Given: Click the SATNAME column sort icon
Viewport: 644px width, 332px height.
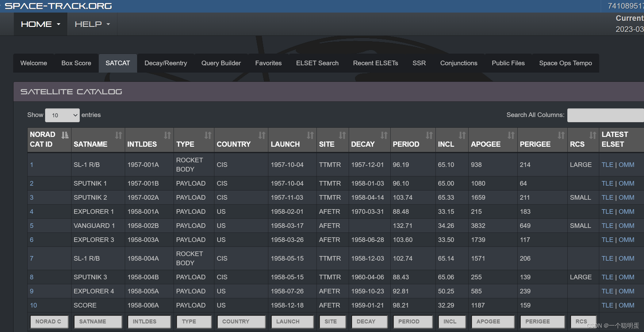Looking at the screenshot, I should 119,135.
